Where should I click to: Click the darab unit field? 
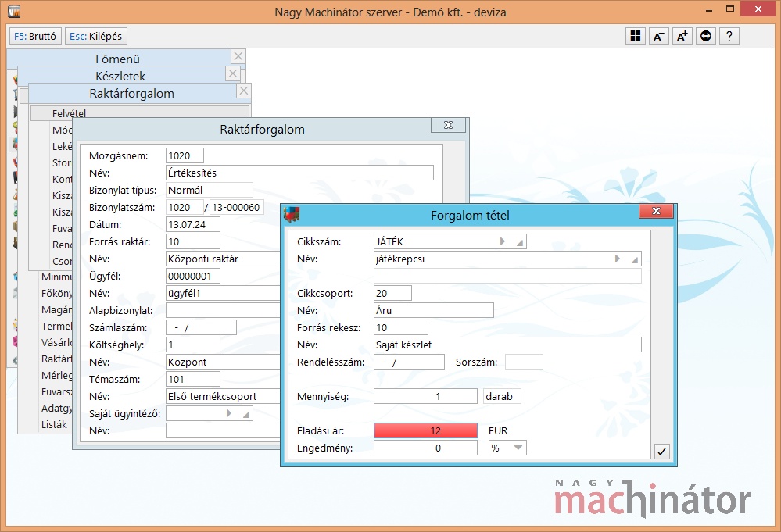502,396
